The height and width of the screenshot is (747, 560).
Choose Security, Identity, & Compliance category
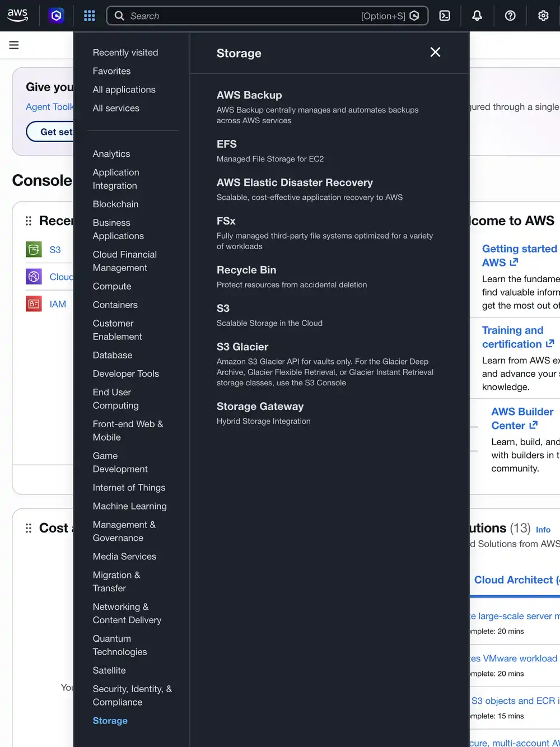132,696
